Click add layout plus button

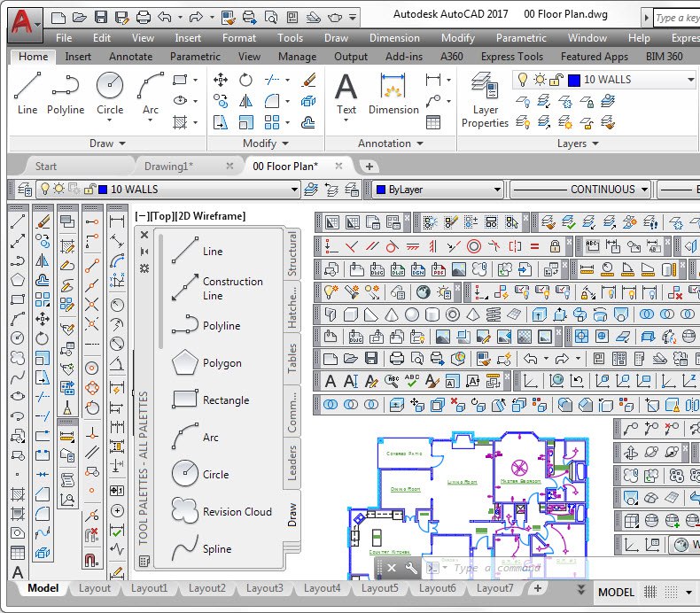pyautogui.click(x=538, y=588)
